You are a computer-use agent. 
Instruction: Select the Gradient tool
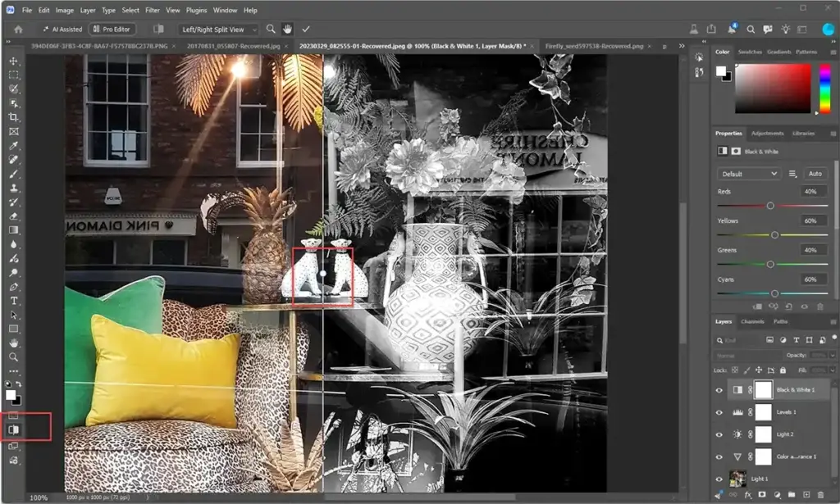(x=13, y=230)
